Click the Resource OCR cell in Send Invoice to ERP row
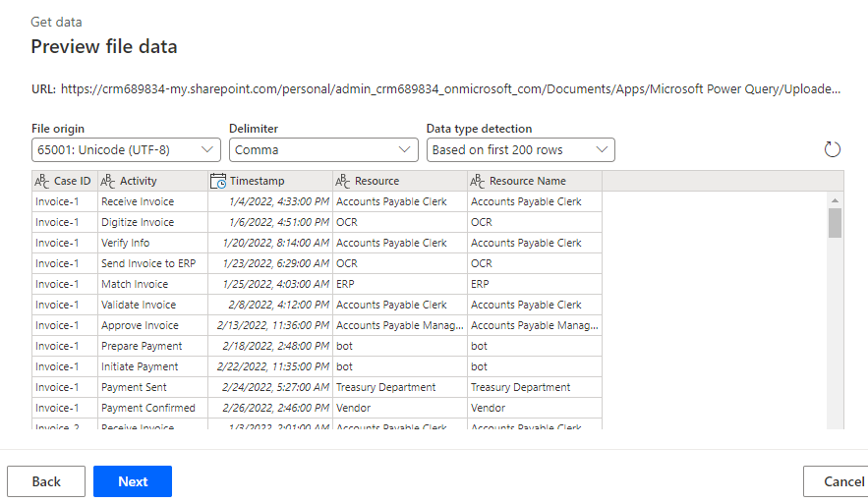The image size is (868, 503). coord(400,263)
